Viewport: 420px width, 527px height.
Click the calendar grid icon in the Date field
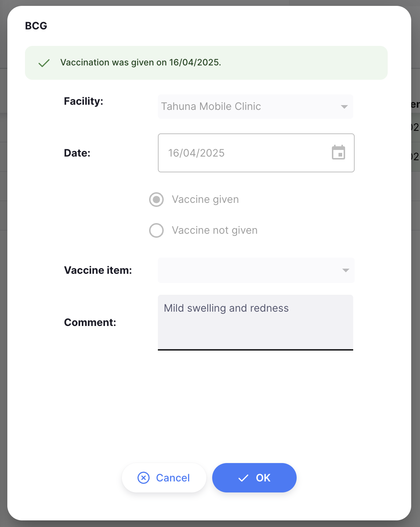[339, 153]
